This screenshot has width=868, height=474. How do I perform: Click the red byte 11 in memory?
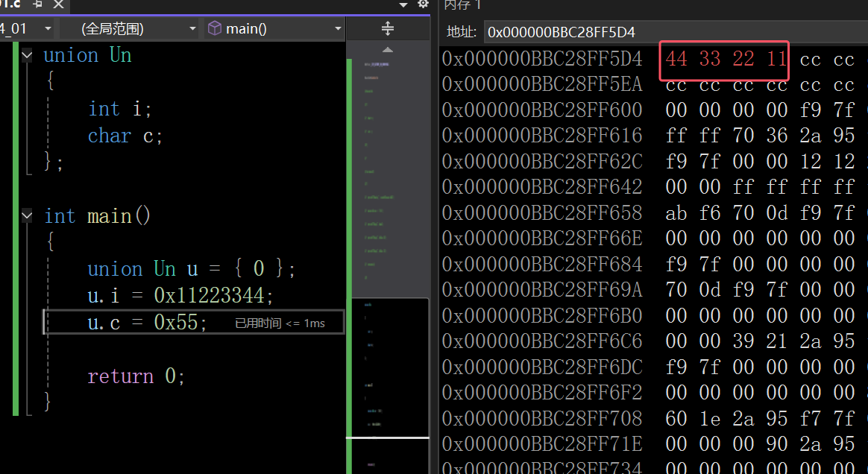(x=777, y=59)
